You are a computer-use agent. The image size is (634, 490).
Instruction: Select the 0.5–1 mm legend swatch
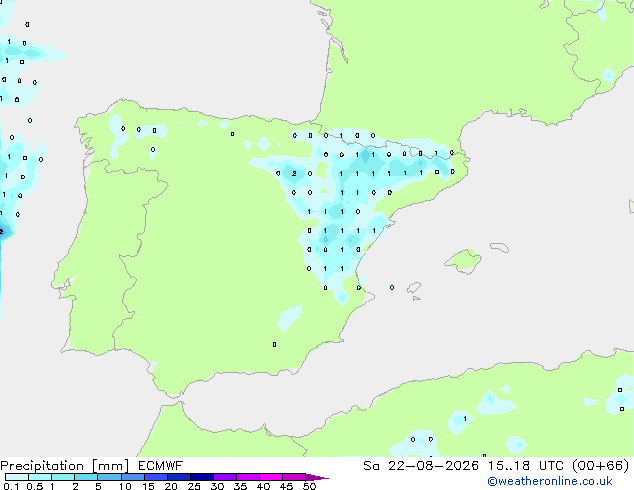point(40,477)
